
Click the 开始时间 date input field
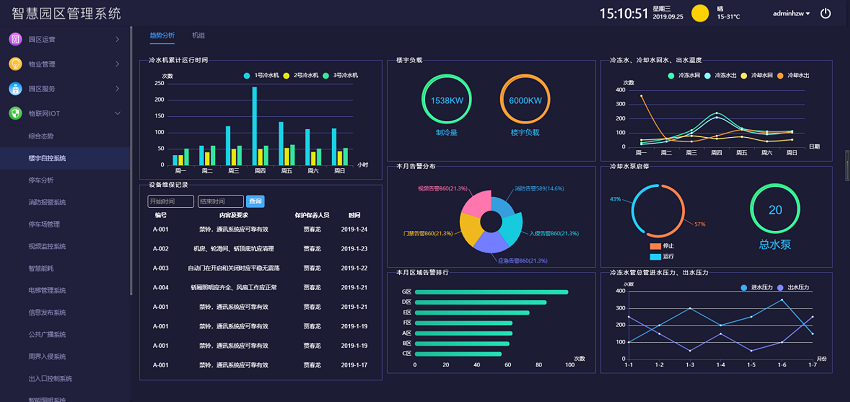[x=169, y=201]
